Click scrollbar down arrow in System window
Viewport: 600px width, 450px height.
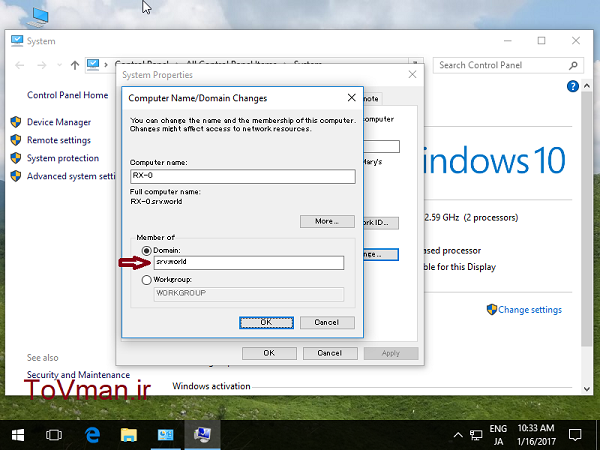[587, 389]
